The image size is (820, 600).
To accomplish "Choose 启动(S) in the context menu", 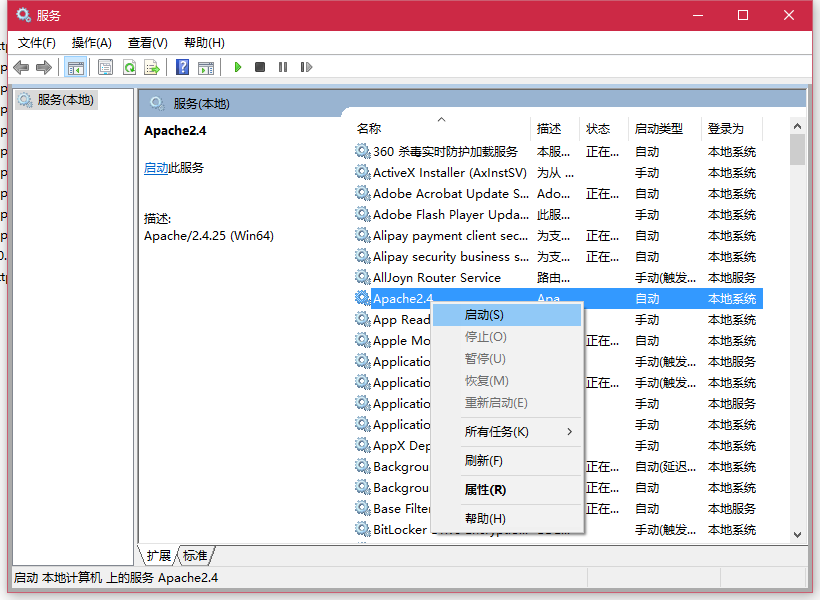I will (484, 315).
